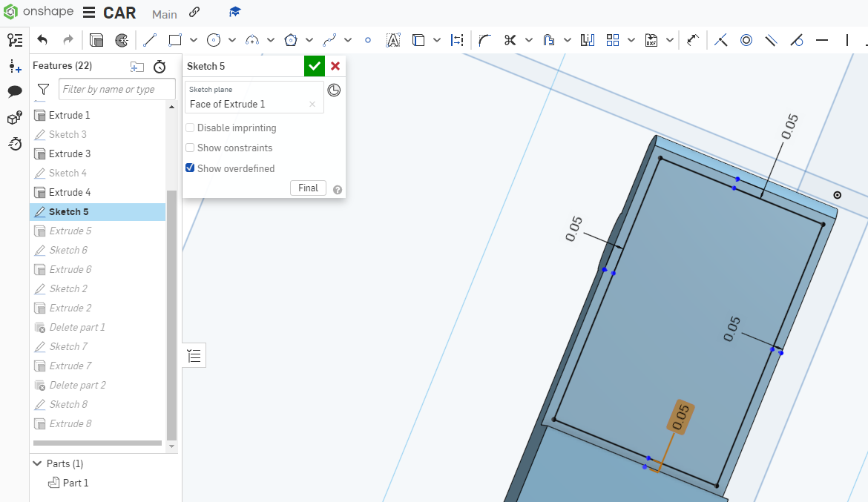Select the Arc sketch tool

[x=252, y=40]
